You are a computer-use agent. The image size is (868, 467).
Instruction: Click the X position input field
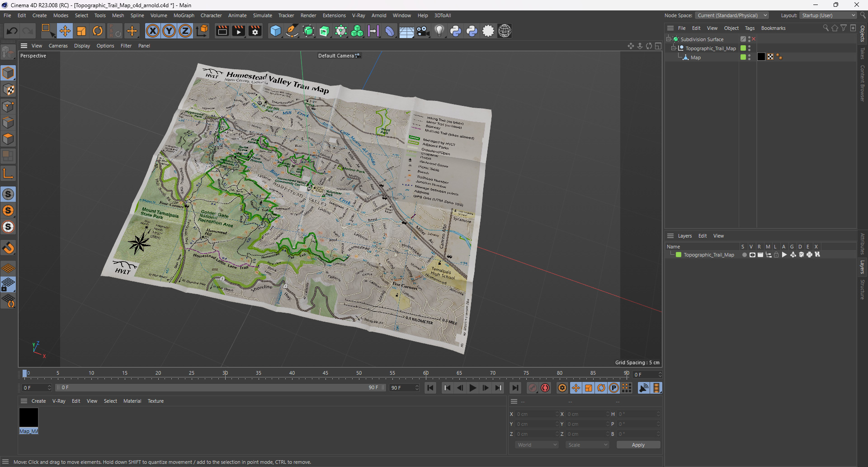pos(537,414)
